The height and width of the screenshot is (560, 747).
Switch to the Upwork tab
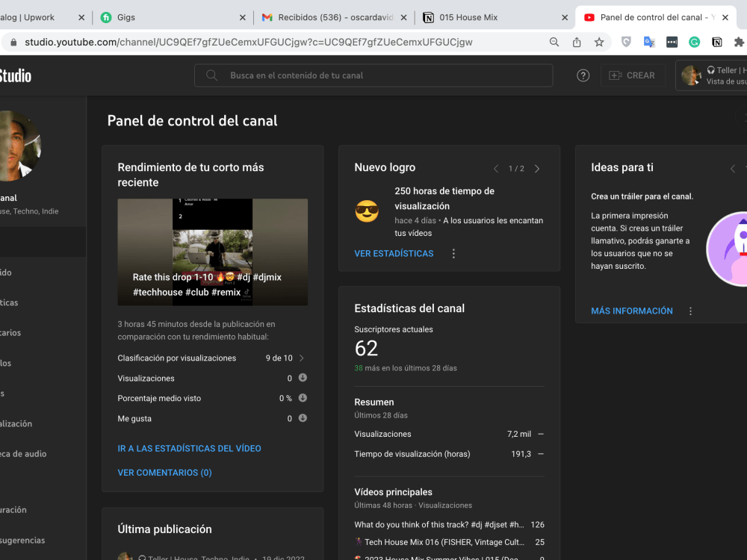click(43, 17)
